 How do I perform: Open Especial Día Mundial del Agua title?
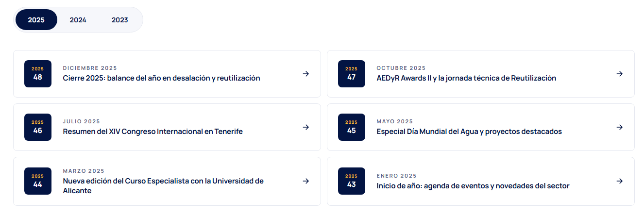[469, 132]
